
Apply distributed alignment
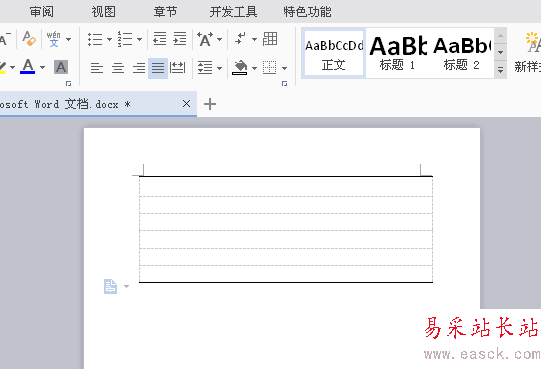pyautogui.click(x=178, y=68)
